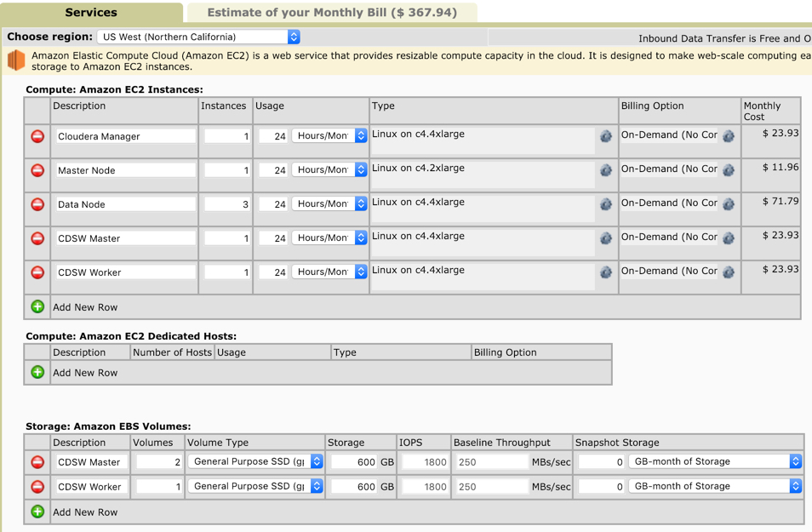Edit the CDSW Master instance description field
This screenshot has height=532, width=812.
click(126, 238)
